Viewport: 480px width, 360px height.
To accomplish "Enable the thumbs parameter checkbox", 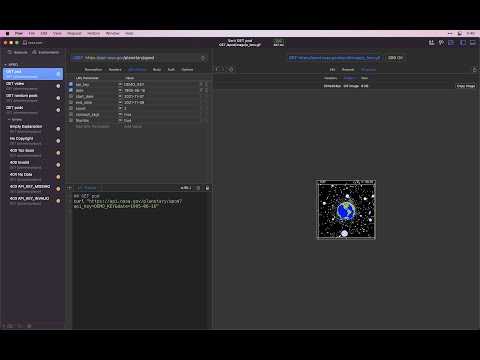I will point(71,120).
